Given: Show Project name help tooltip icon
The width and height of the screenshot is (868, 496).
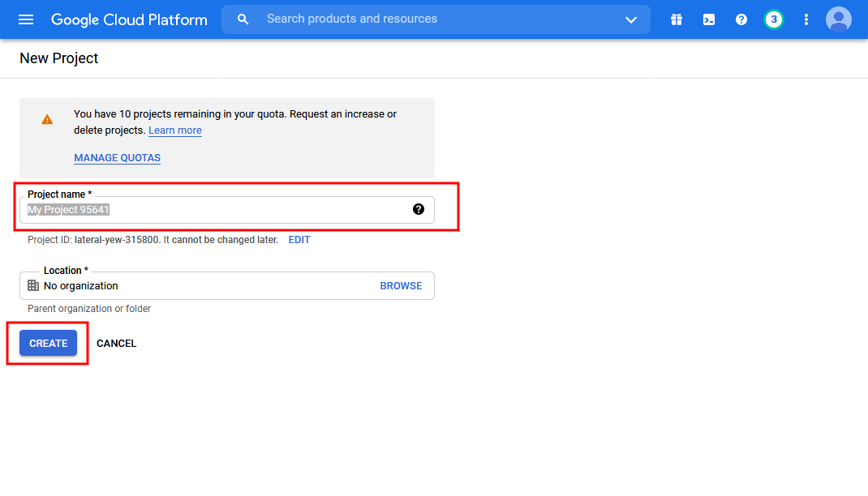Looking at the screenshot, I should click(x=419, y=209).
